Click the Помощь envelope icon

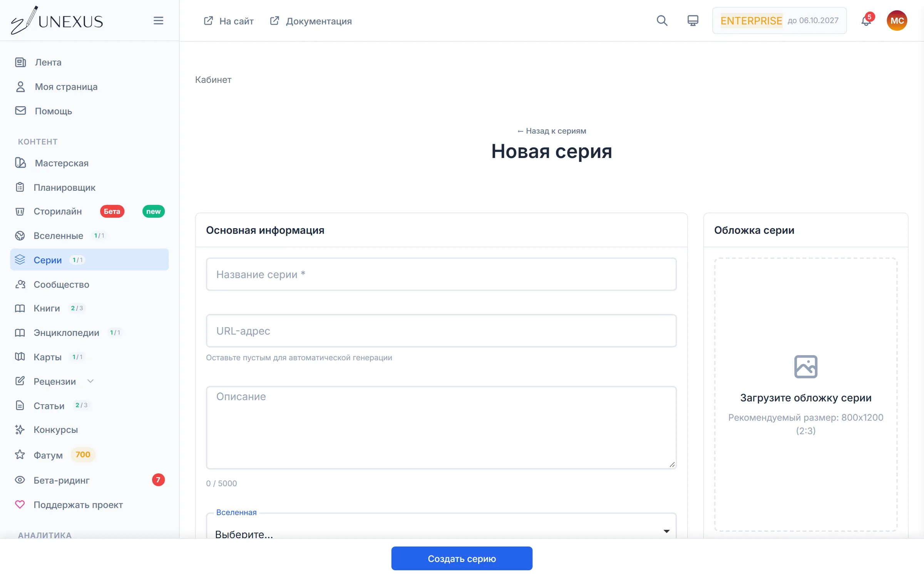20,111
